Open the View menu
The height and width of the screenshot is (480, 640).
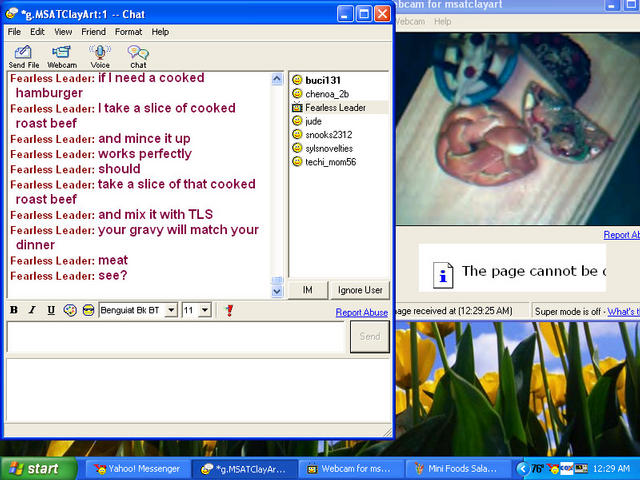pyautogui.click(x=63, y=32)
